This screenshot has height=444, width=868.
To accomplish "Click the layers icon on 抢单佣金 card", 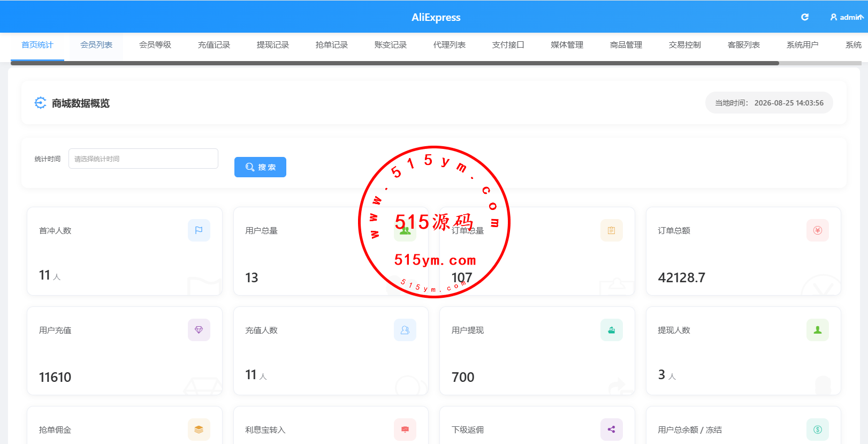I will [199, 430].
